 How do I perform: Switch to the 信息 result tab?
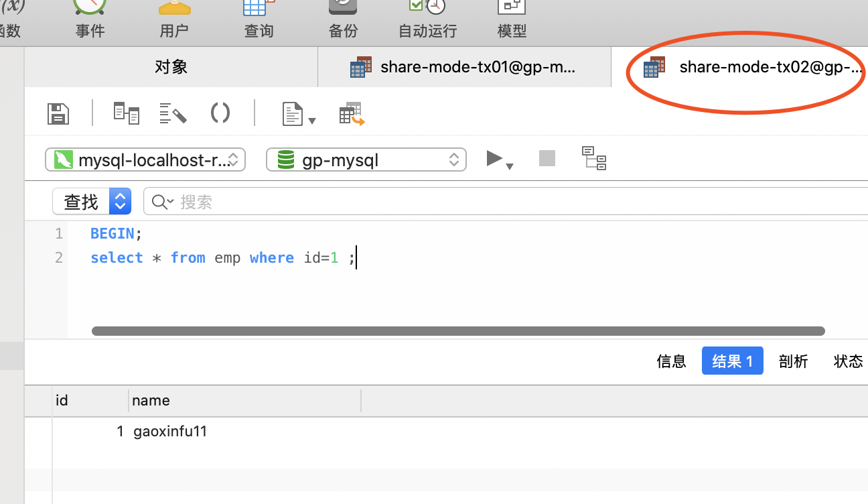[x=672, y=361]
